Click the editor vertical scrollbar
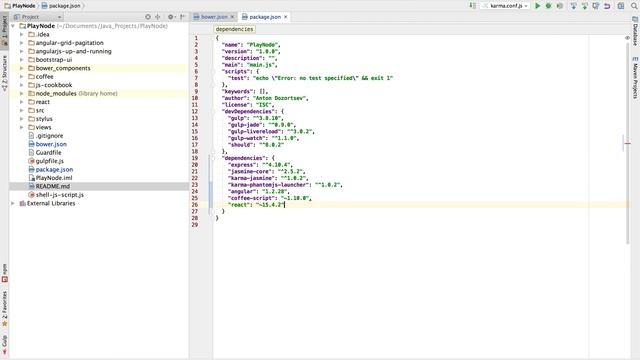The image size is (640, 360). point(627,143)
